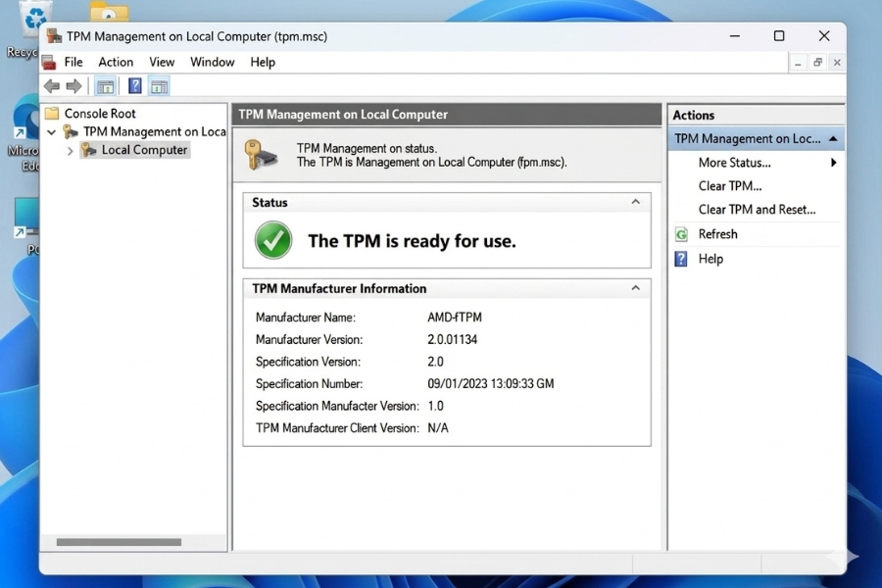The height and width of the screenshot is (588, 882).
Task: Toggle the Show/Hide Action Pane toolbar icon
Action: click(159, 86)
